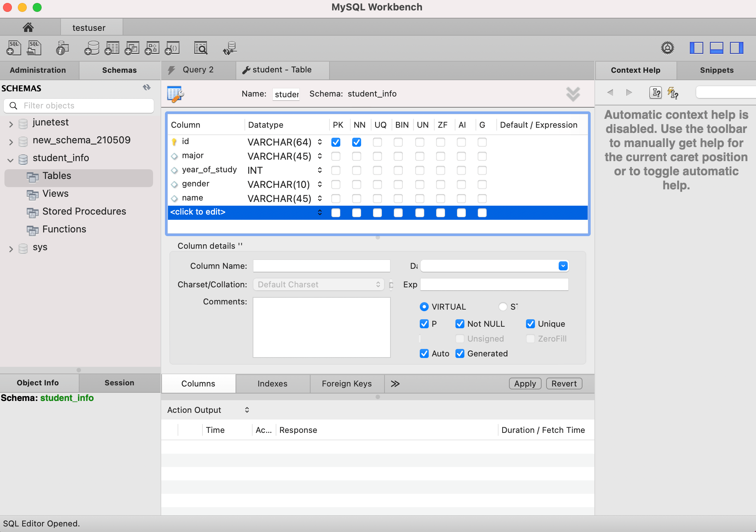Enable NN checkbox for major column
The width and height of the screenshot is (756, 532).
tap(357, 156)
